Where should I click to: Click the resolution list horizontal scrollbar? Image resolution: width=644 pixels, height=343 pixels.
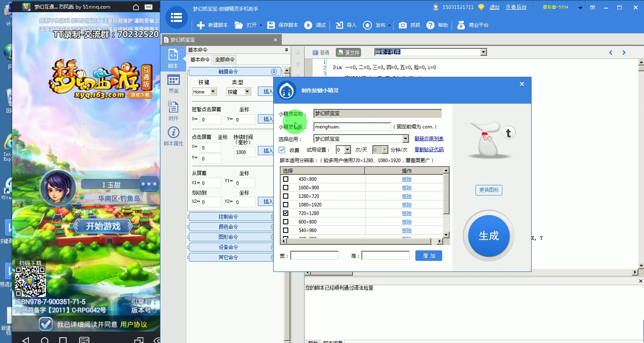coord(361,241)
